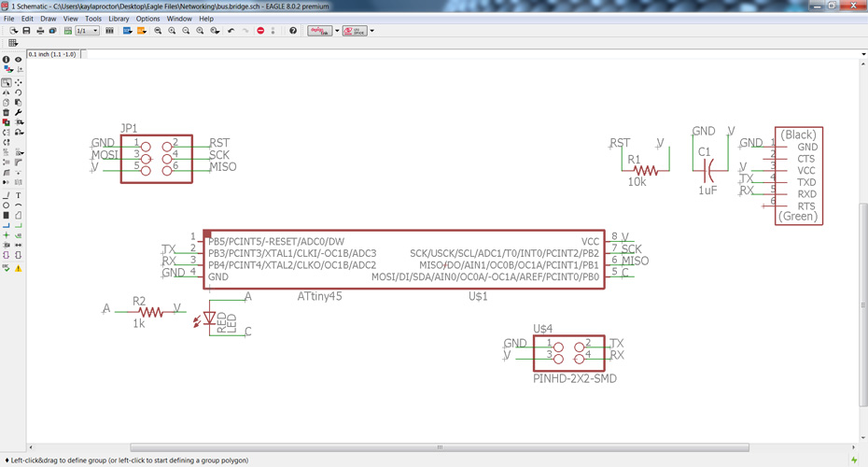Select the Info tool icon
This screenshot has width=868, height=467.
pyautogui.click(x=7, y=59)
